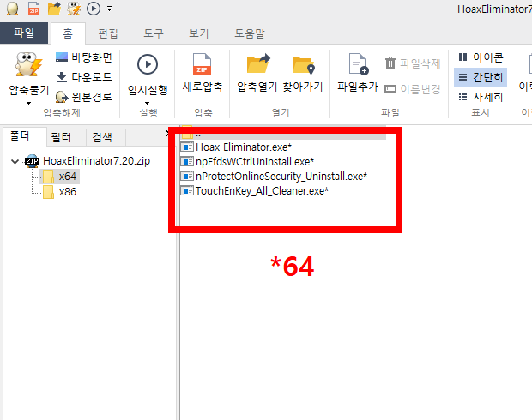The height and width of the screenshot is (420, 532).
Task: Select Hoax Eliminator.exe file
Action: coord(244,147)
